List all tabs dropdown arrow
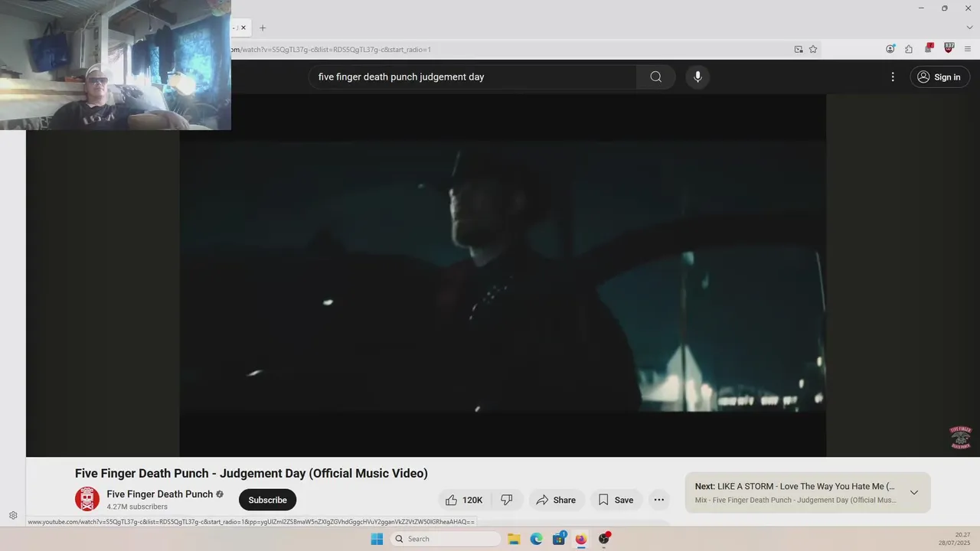Viewport: 980px width, 551px height. (x=969, y=28)
